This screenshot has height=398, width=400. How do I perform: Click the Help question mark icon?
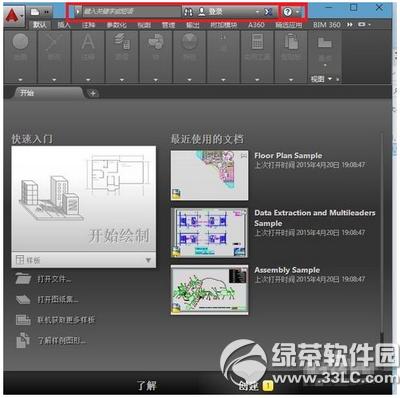[x=288, y=12]
